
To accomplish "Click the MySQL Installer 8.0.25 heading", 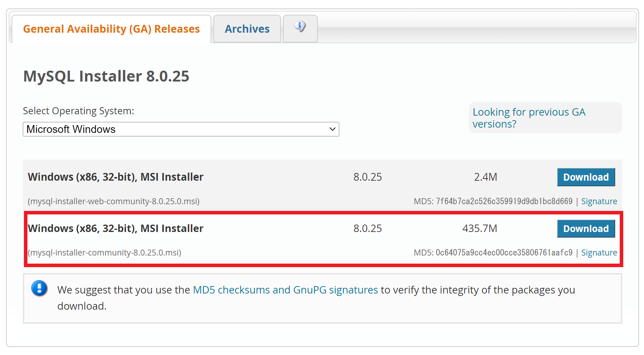I will point(106,76).
